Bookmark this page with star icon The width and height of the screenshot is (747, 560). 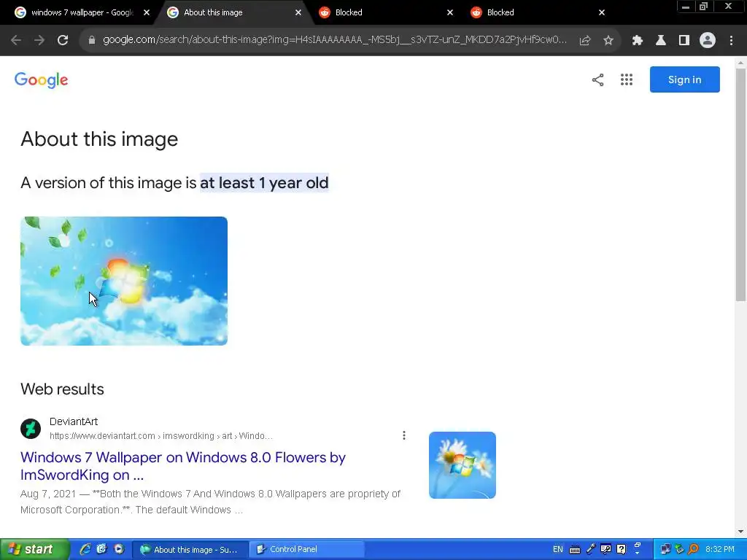(608, 41)
